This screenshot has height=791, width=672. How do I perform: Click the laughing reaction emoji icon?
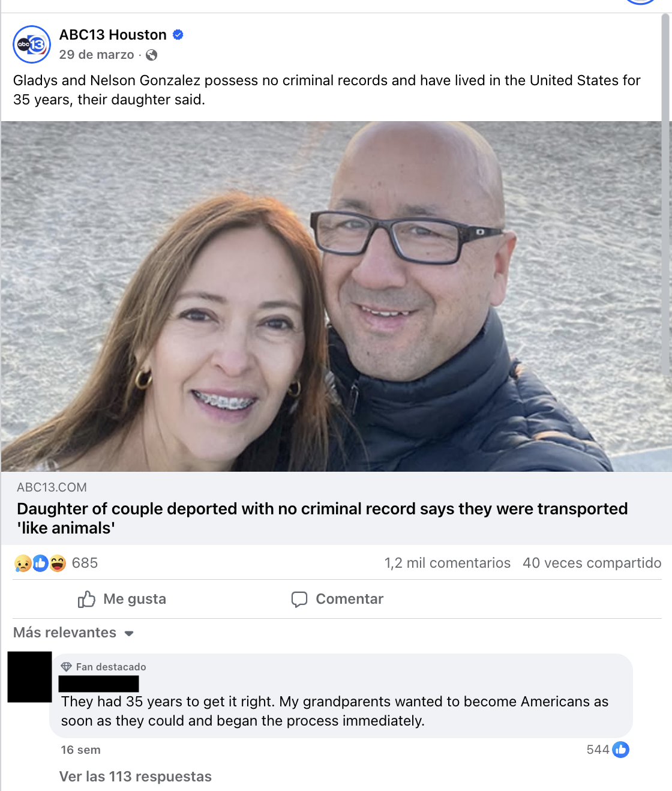coord(58,564)
